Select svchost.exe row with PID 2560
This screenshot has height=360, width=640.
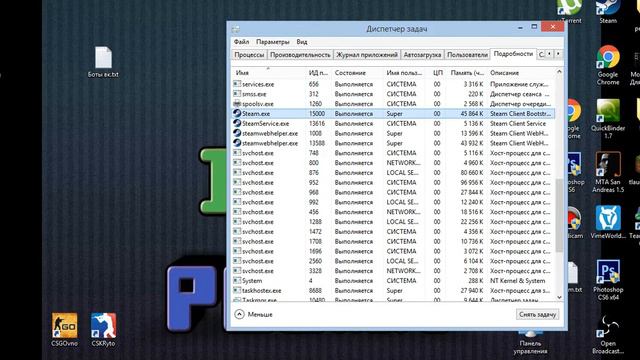tap(393, 261)
